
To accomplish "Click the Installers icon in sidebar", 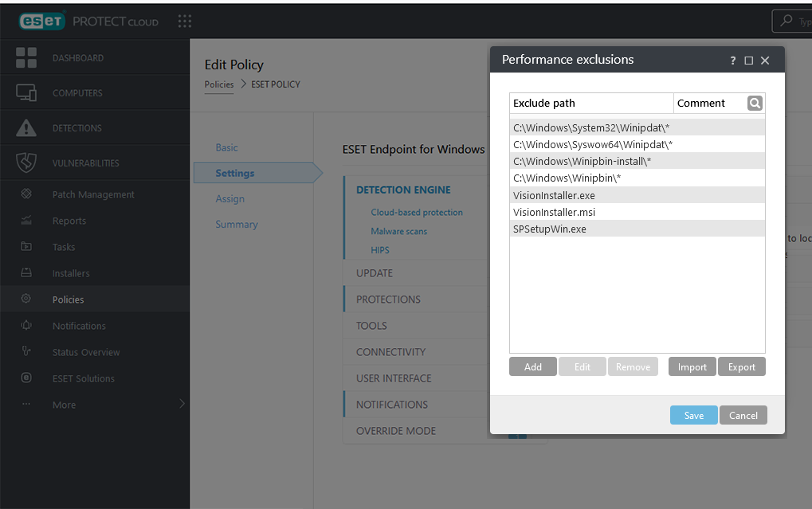I will tap(25, 272).
